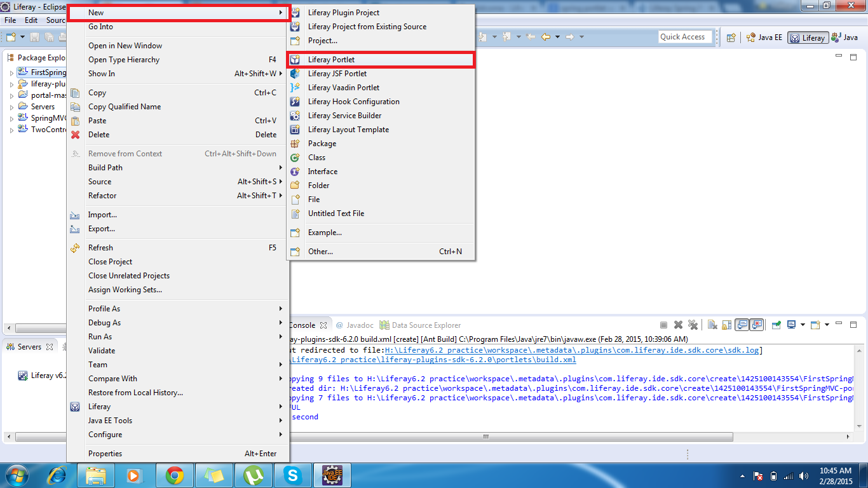
Task: Open Skype from the Windows taskbar
Action: [292, 475]
